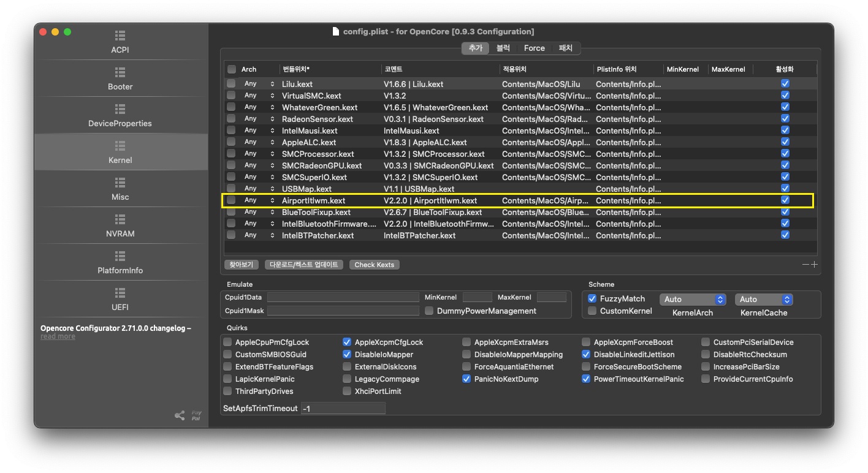Toggle the header select-all checkbox
This screenshot has width=868, height=473.
231,69
